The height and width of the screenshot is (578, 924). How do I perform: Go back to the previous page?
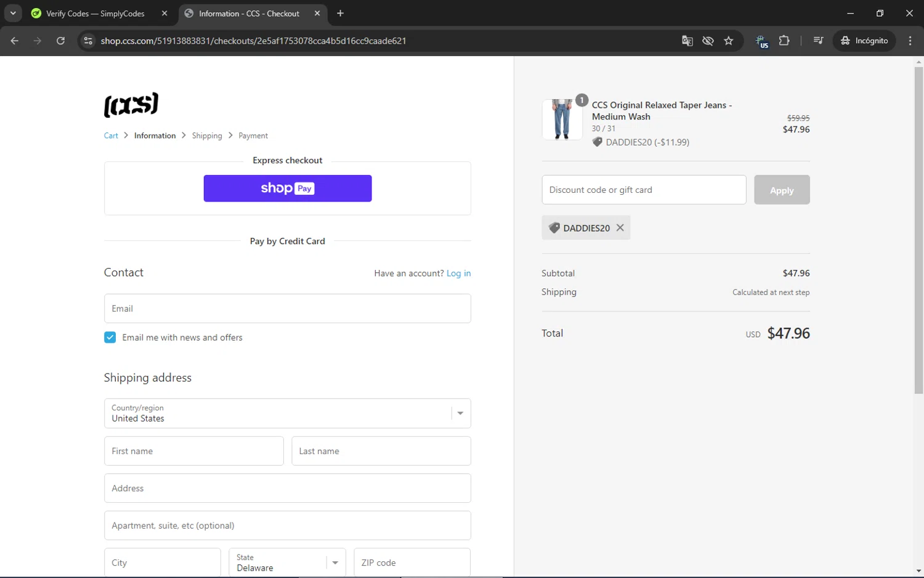tap(15, 41)
